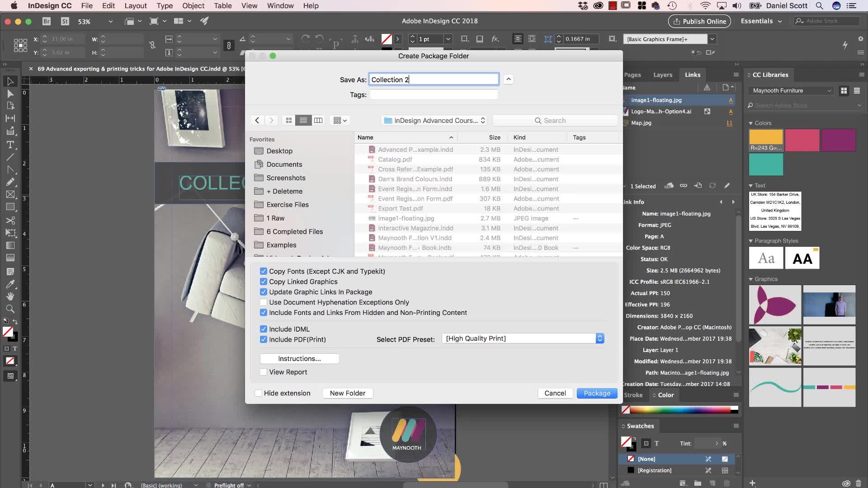Select the teal color swatch in Libraries
Image resolution: width=868 pixels, height=488 pixels.
[x=766, y=164]
